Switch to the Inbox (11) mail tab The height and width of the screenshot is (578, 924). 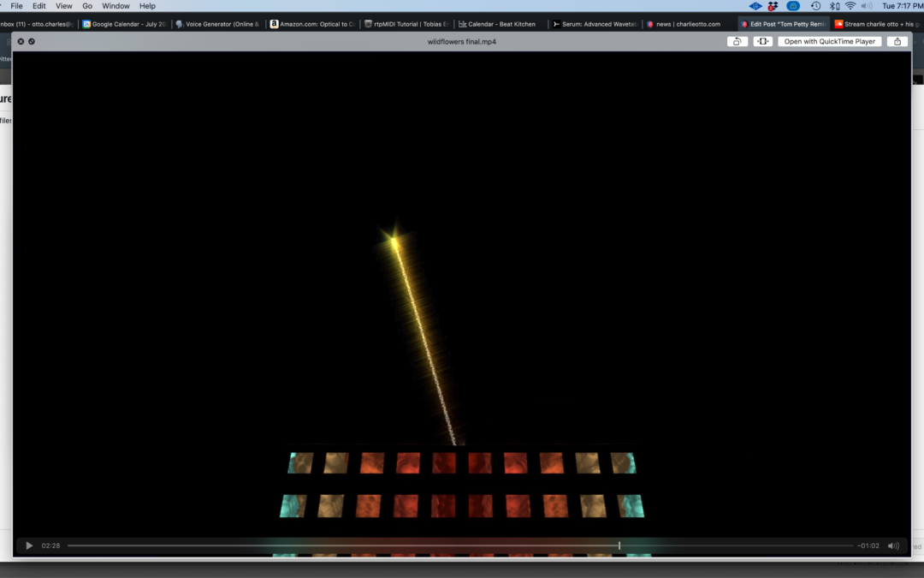(37, 24)
